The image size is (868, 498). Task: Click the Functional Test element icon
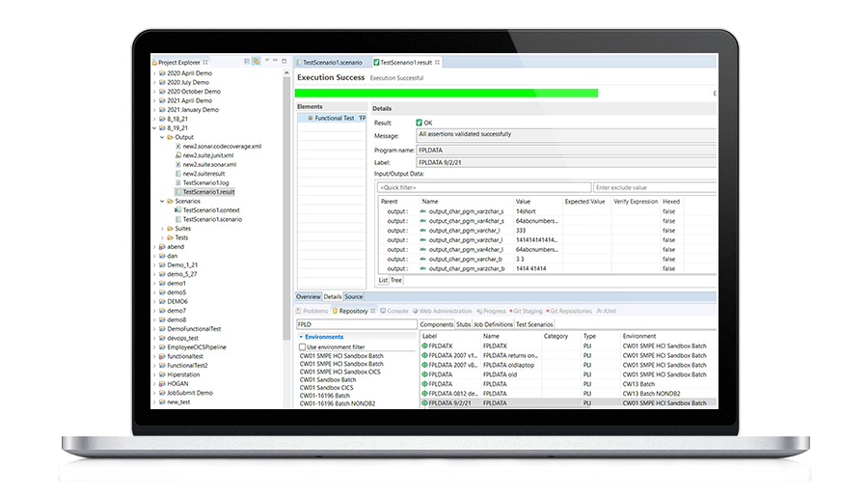(309, 118)
